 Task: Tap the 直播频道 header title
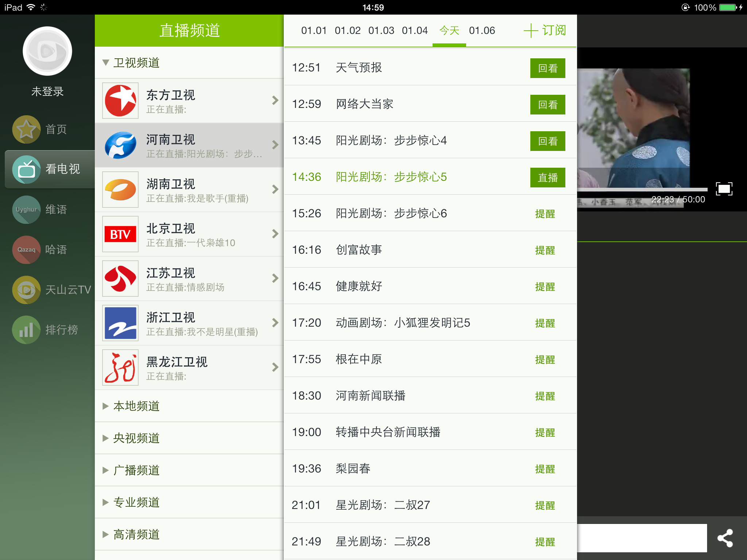pyautogui.click(x=190, y=31)
